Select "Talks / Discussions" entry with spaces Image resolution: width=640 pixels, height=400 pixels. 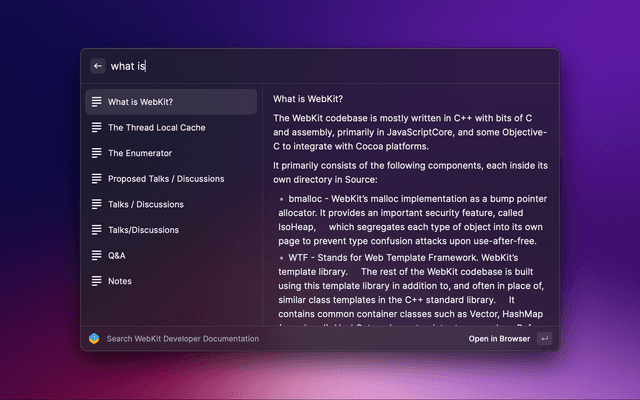tap(170, 204)
